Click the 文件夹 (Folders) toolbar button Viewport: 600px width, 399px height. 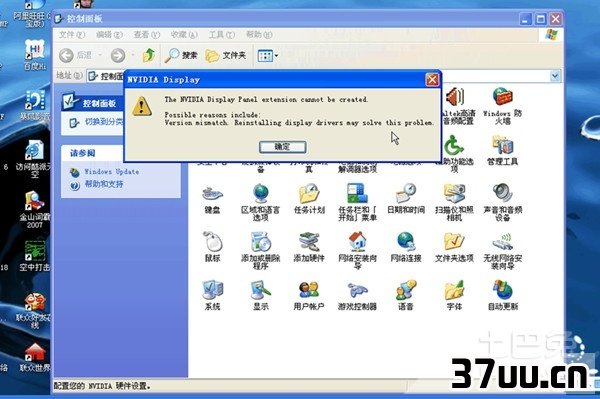click(x=225, y=55)
